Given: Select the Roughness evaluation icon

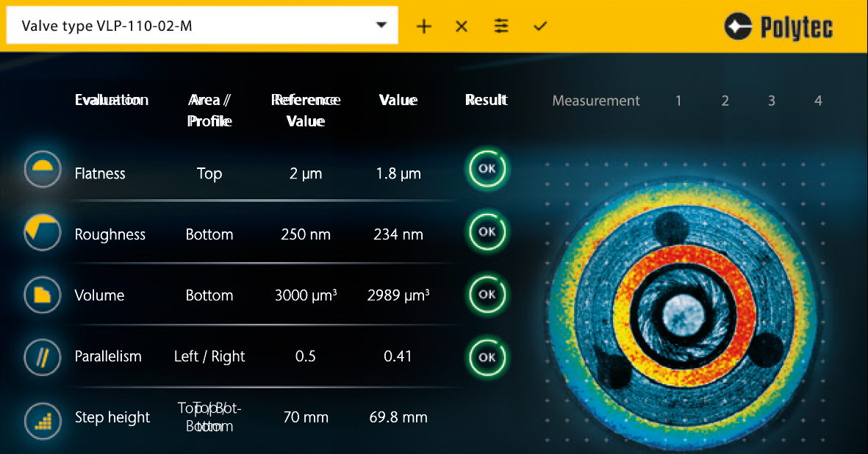Looking at the screenshot, I should pos(42,231).
